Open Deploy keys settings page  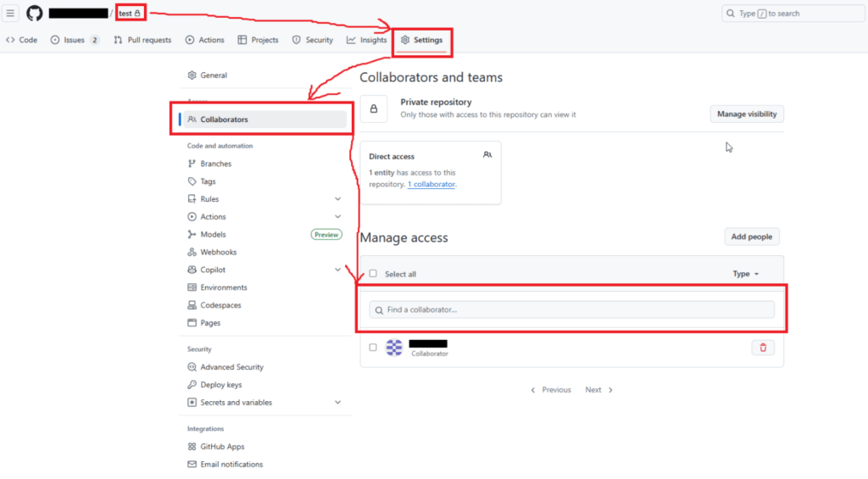coord(220,385)
